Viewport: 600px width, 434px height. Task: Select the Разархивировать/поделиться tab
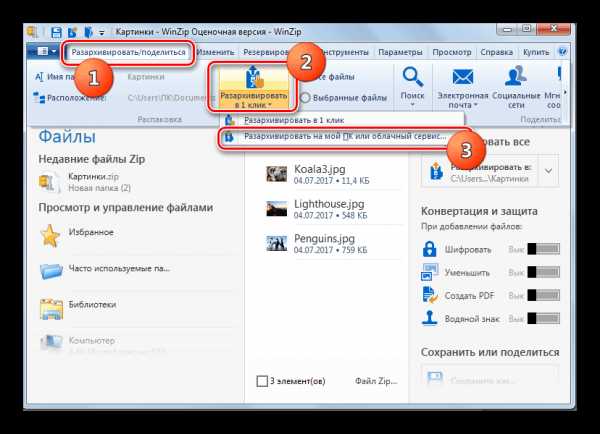129,52
